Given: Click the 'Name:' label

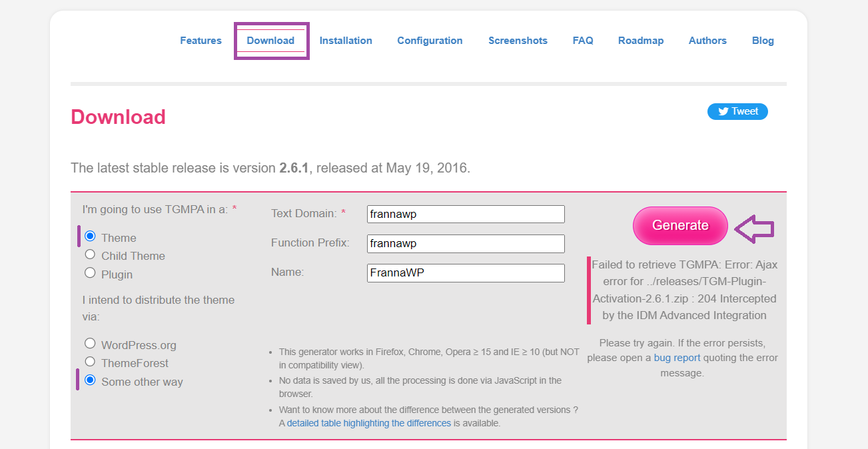Looking at the screenshot, I should click(287, 272).
